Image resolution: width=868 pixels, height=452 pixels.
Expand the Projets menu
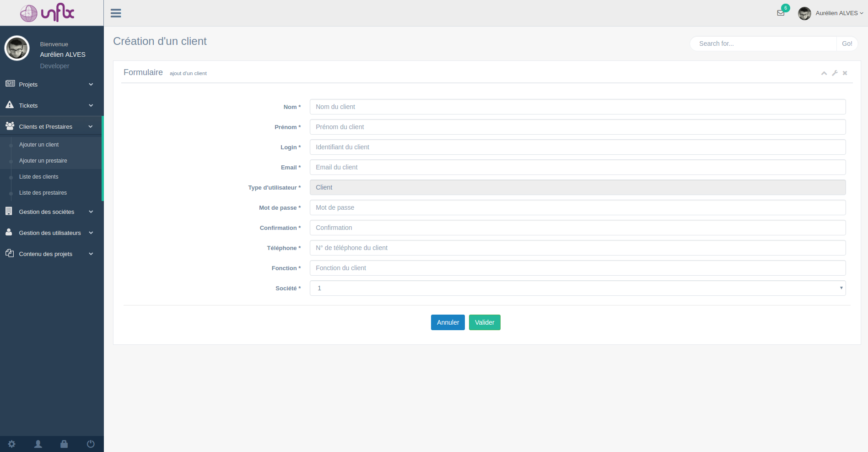(x=51, y=84)
